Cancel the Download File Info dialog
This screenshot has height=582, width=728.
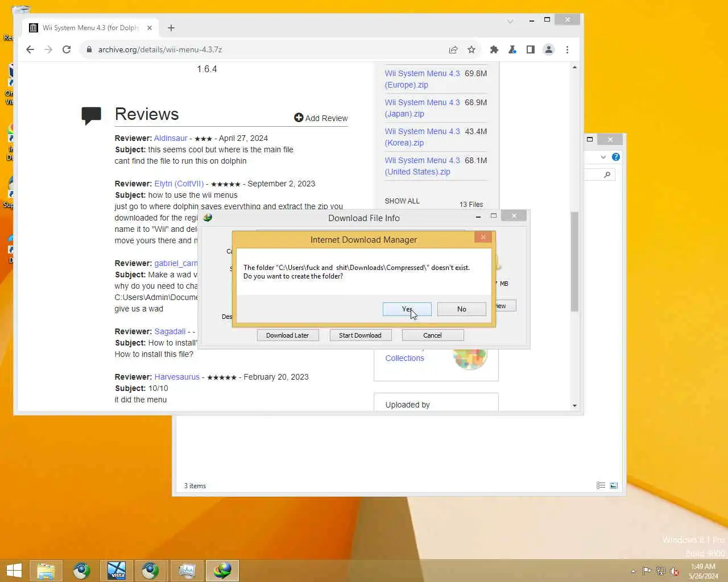point(432,335)
